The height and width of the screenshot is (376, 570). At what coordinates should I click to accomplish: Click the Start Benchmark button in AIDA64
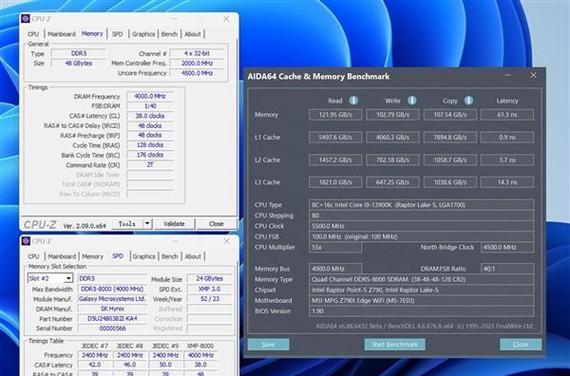click(395, 344)
